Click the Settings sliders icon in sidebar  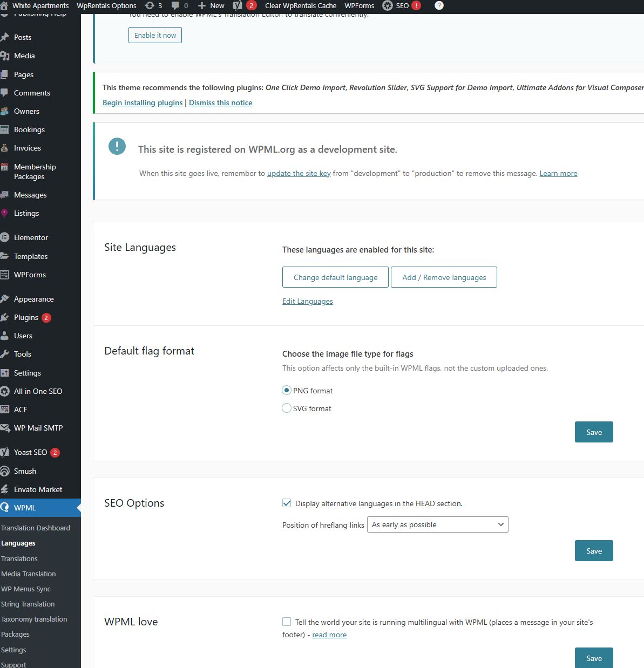click(x=5, y=373)
